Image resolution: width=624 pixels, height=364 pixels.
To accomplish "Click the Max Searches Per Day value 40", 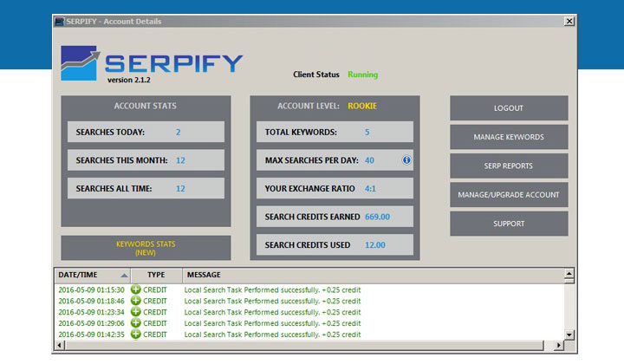I will [369, 160].
